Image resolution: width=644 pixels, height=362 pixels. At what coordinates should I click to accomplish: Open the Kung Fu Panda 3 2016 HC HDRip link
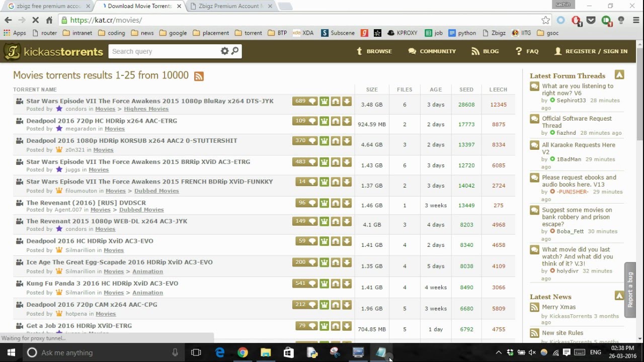(102, 284)
